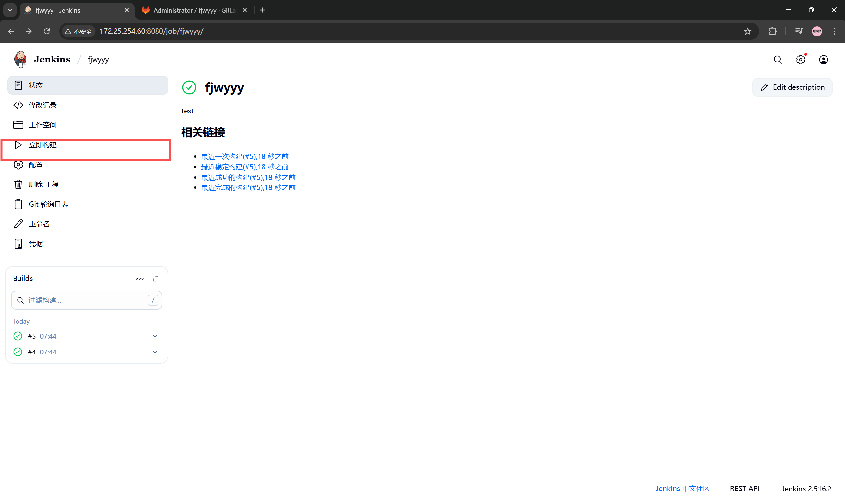Open the 最近稳定构建(#5) link
Image resolution: width=845 pixels, height=504 pixels.
(244, 167)
